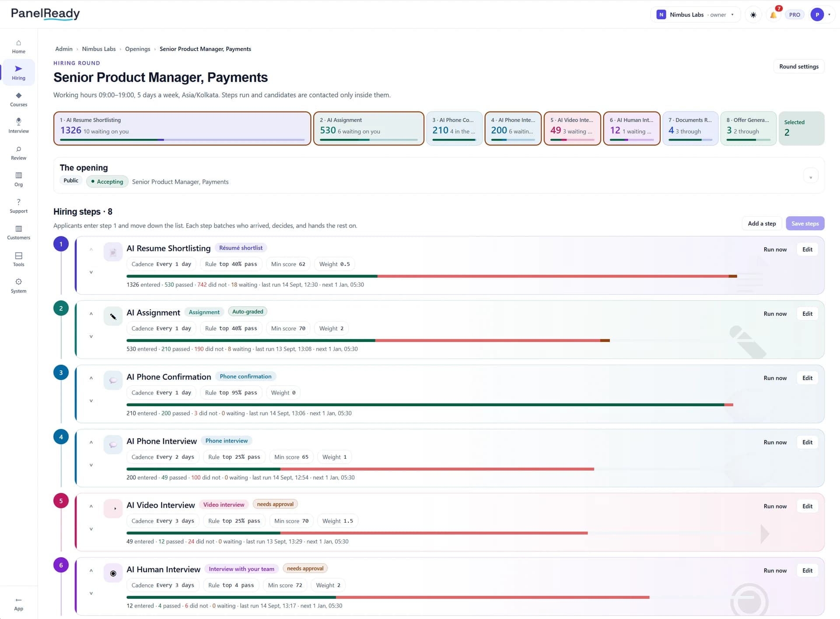Open the user avatar P menu

tap(821, 15)
